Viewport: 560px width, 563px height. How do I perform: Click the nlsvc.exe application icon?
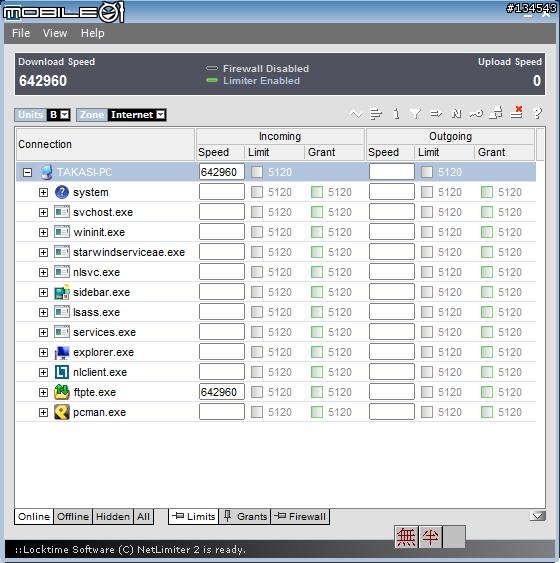(62, 272)
